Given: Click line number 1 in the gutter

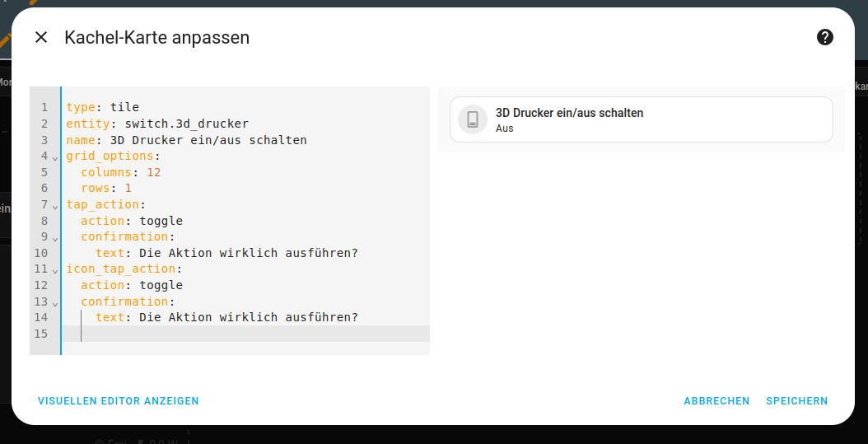Looking at the screenshot, I should point(44,108).
